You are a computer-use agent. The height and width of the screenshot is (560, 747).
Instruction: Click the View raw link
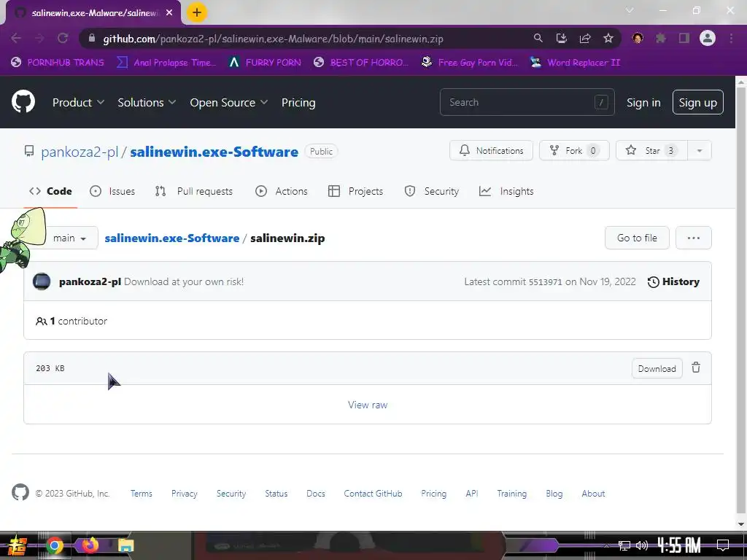pyautogui.click(x=368, y=405)
